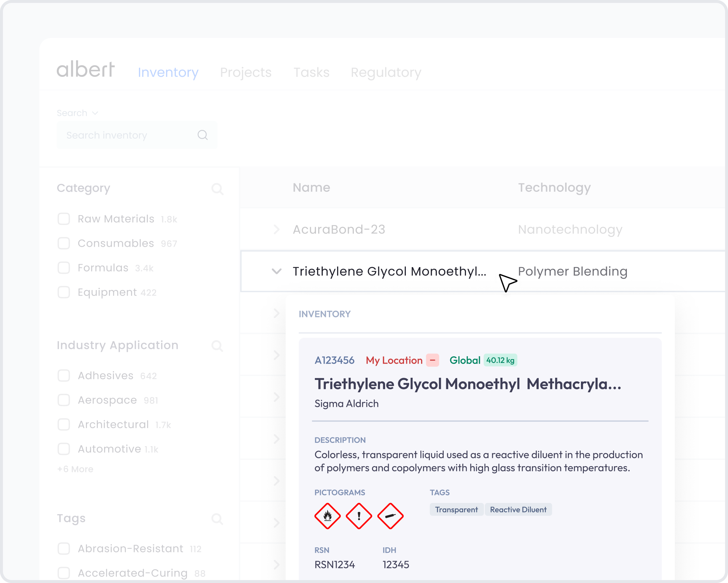Click the search inventory magnifier icon

coord(202,135)
